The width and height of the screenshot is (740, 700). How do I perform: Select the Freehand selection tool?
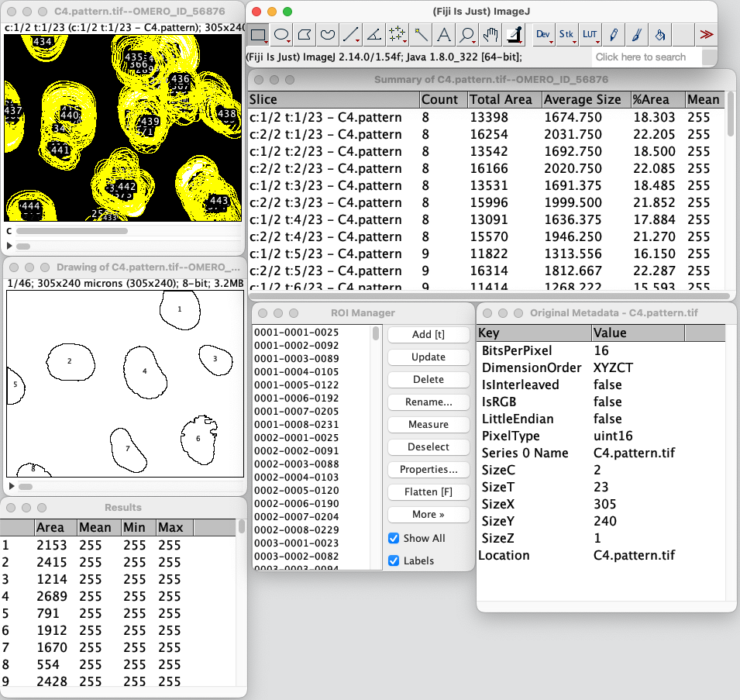pos(328,34)
